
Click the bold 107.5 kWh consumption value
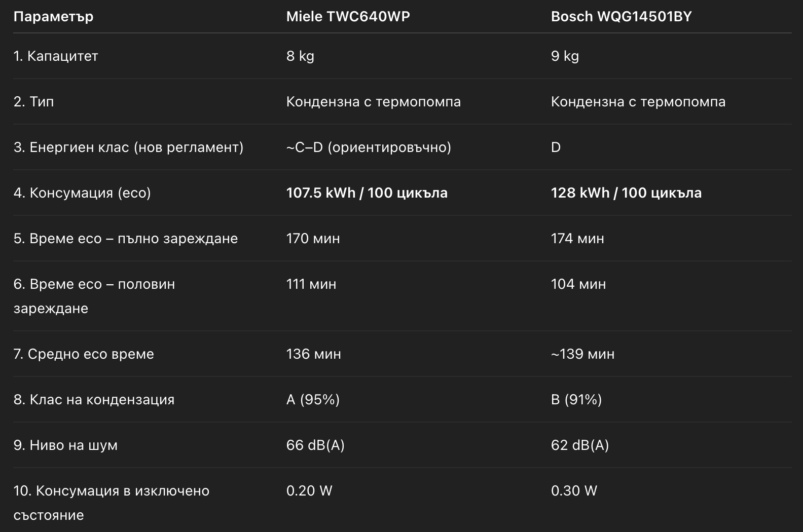click(x=367, y=193)
